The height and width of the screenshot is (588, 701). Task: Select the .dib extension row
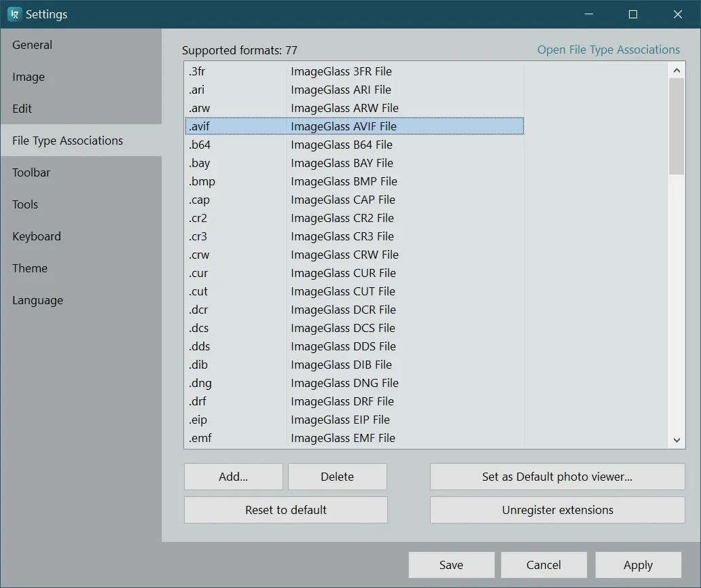[x=354, y=365]
